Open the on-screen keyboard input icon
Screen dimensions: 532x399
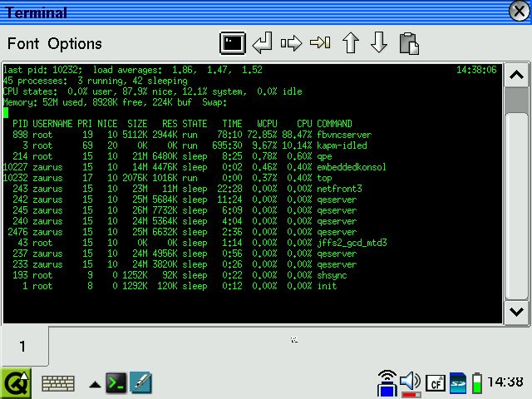pos(58,384)
